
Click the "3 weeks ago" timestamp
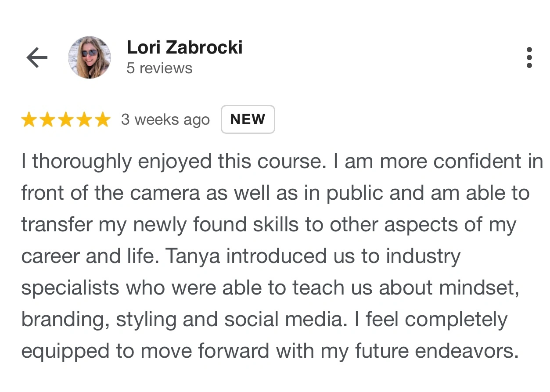[165, 119]
